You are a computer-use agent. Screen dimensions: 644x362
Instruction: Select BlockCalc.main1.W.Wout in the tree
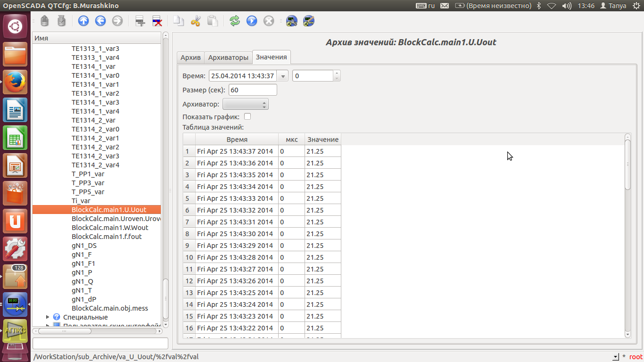tap(109, 228)
